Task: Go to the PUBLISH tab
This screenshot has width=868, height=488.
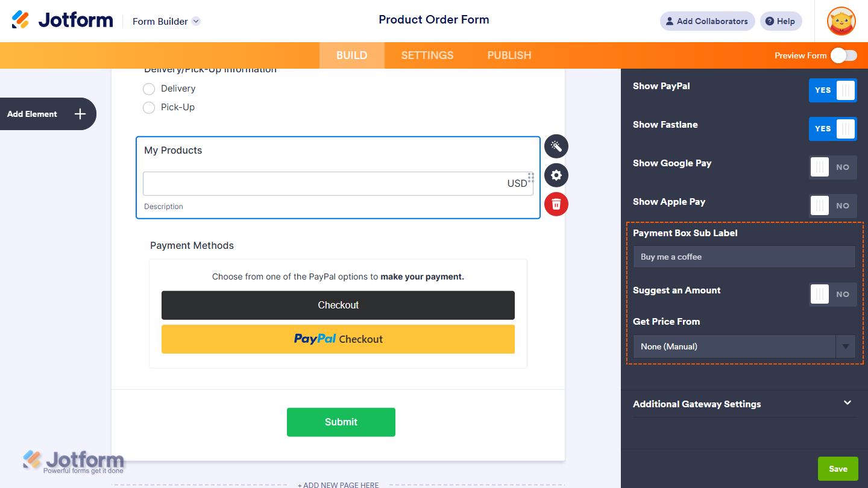Action: (x=509, y=55)
